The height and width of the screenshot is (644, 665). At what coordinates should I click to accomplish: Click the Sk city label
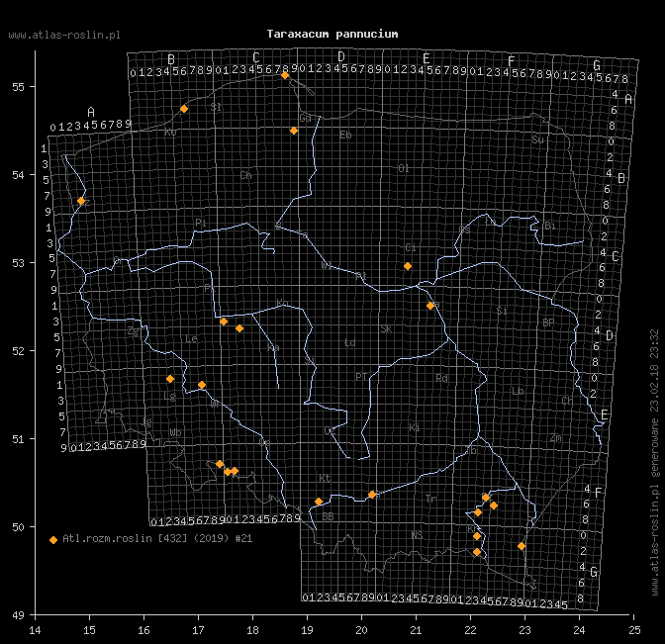click(x=386, y=329)
